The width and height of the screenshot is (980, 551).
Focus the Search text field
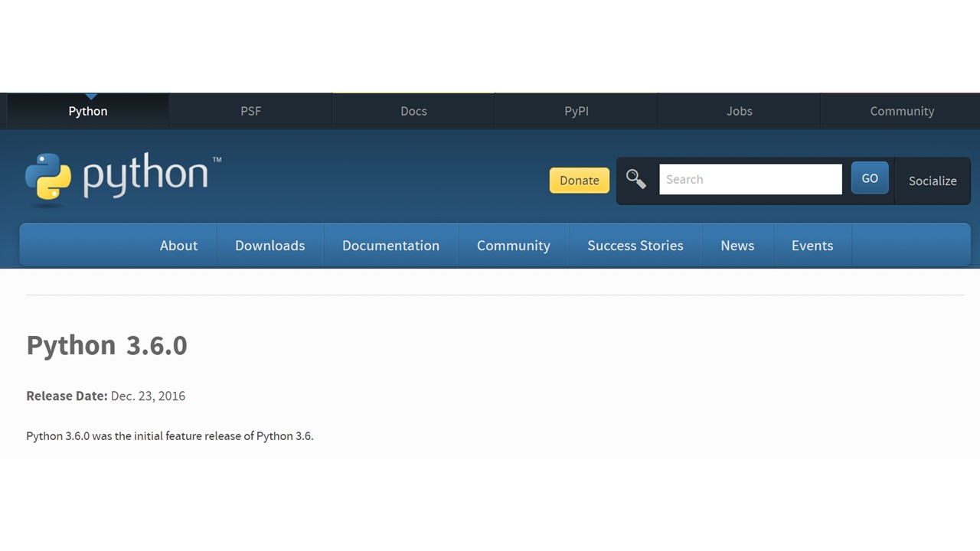point(750,179)
